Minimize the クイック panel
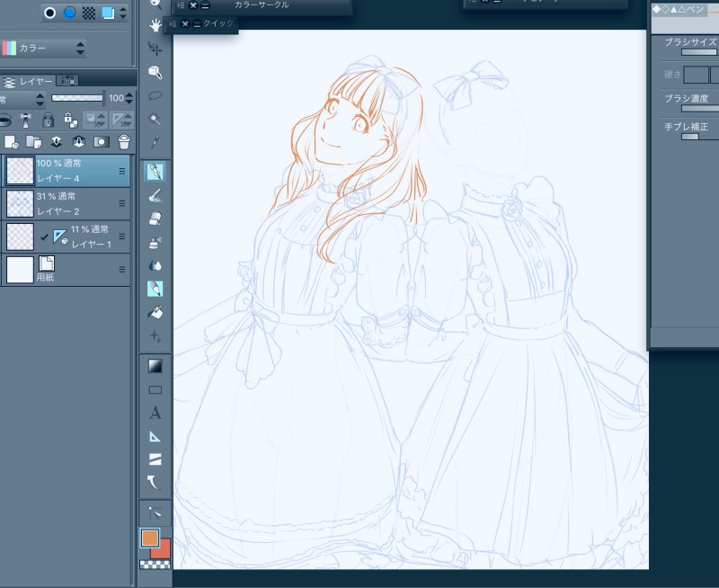 [x=197, y=24]
